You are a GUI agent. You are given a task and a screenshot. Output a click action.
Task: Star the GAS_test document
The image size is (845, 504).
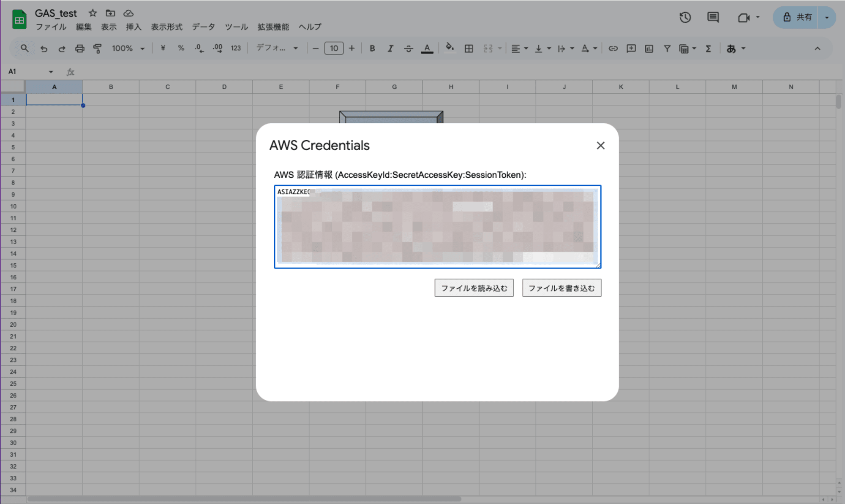click(93, 13)
